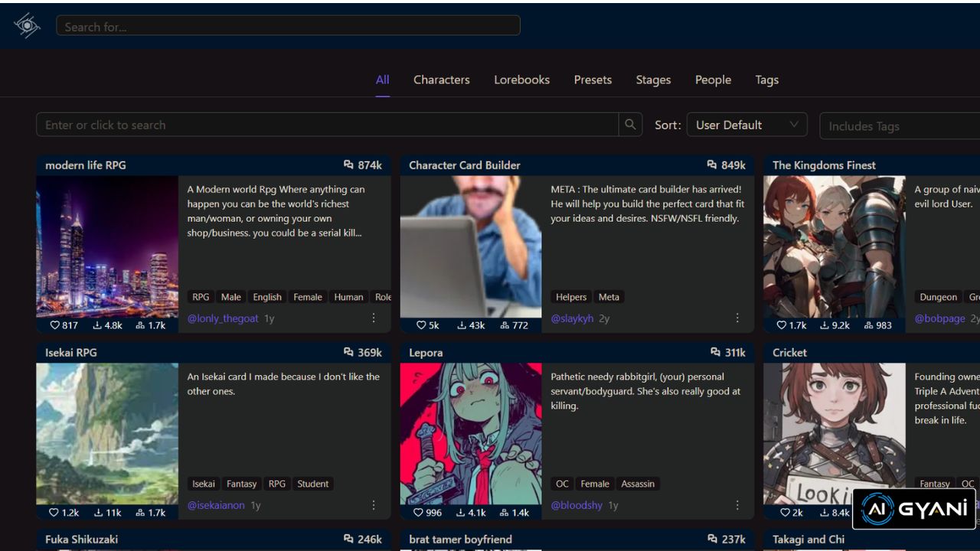Select the Fantasy tag on Isekai RPG card

tap(241, 483)
